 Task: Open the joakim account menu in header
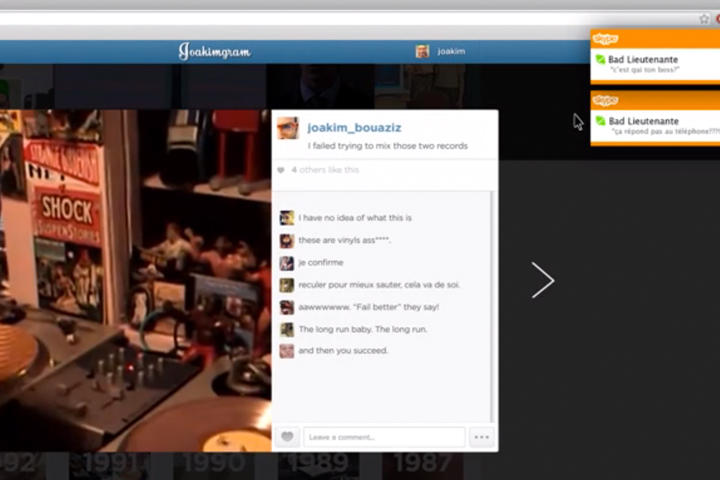pos(451,51)
